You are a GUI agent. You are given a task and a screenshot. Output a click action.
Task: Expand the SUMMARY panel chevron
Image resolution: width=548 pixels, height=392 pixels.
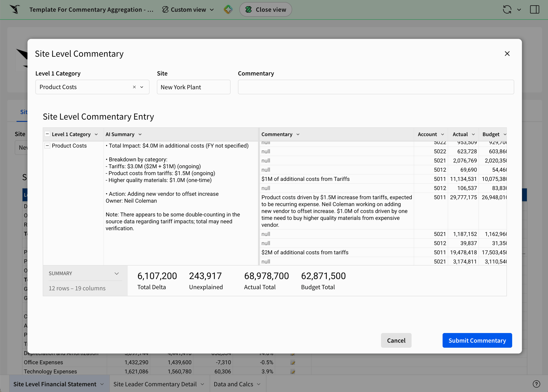[117, 274]
